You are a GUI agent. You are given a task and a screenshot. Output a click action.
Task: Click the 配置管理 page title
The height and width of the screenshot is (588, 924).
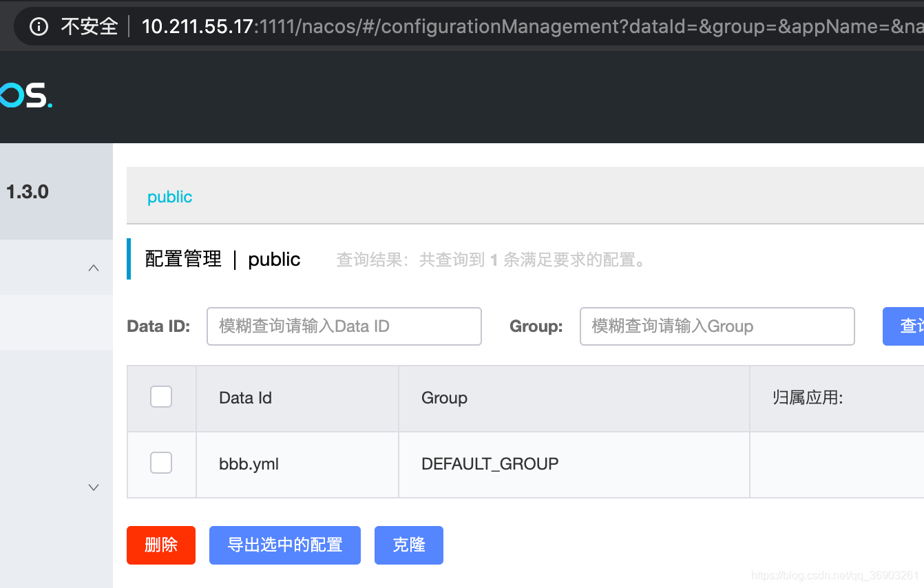tap(184, 259)
